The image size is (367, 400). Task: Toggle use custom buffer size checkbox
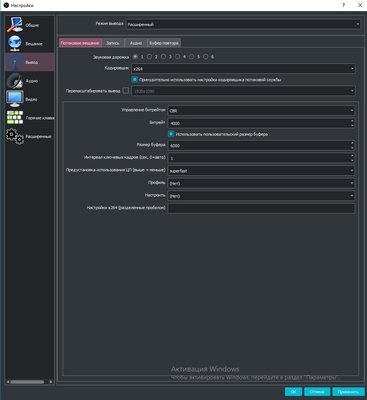[x=171, y=134]
